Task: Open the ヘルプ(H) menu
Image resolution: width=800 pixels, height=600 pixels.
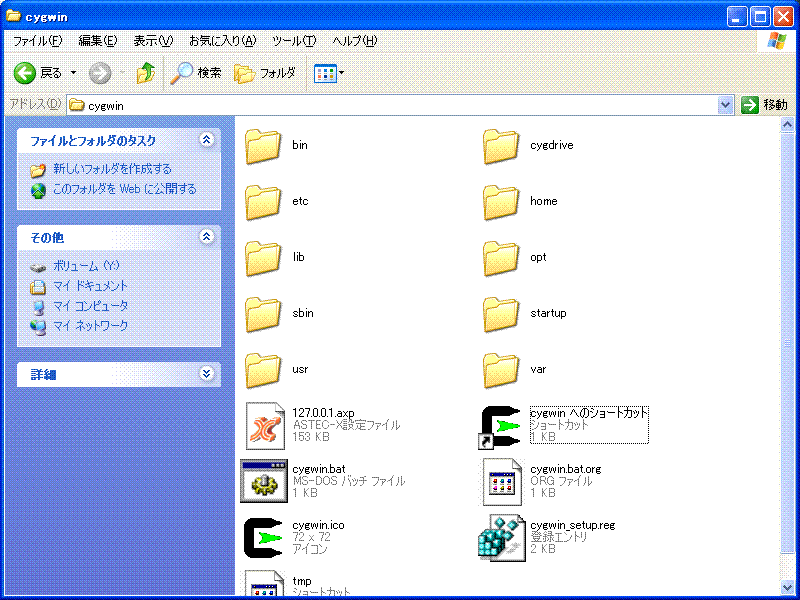Action: click(x=355, y=41)
